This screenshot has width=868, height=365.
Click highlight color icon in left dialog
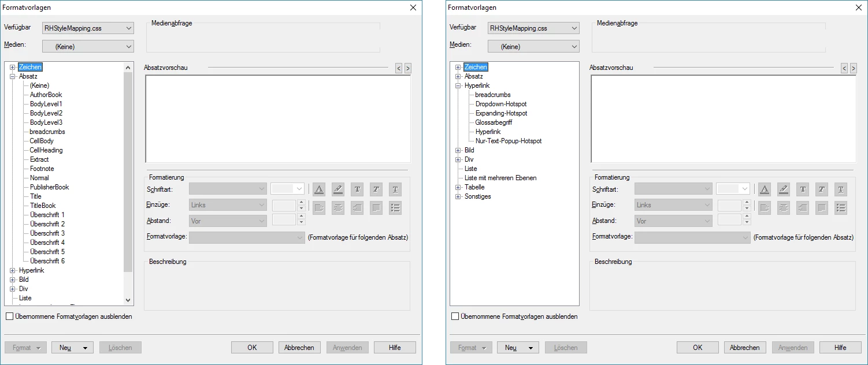click(338, 189)
